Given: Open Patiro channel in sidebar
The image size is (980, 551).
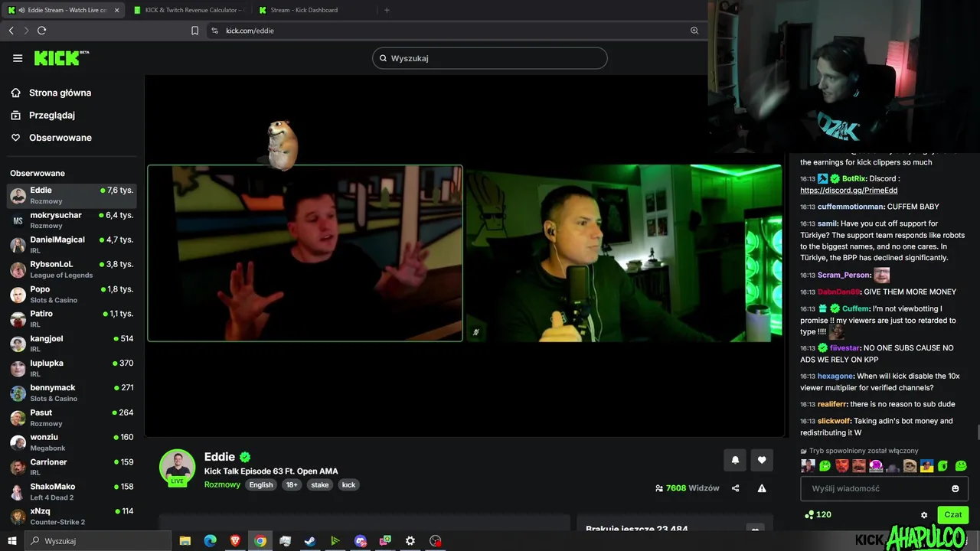Looking at the screenshot, I should pyautogui.click(x=72, y=319).
